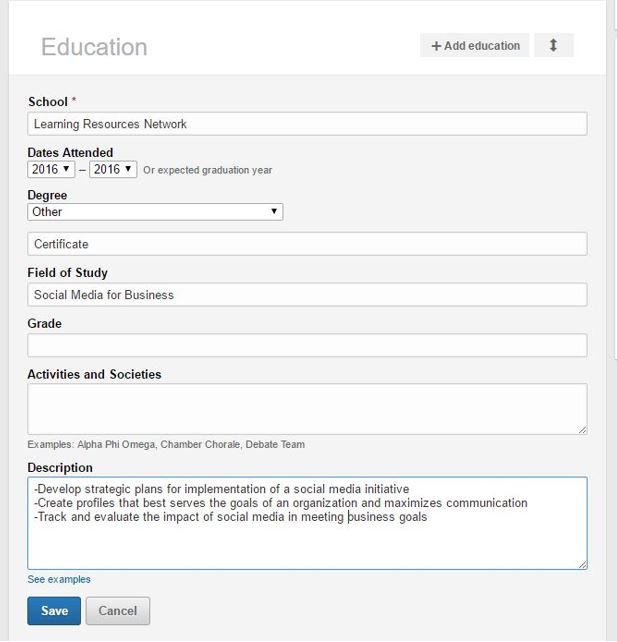Open the end year dropdown
617x642 pixels.
(112, 170)
